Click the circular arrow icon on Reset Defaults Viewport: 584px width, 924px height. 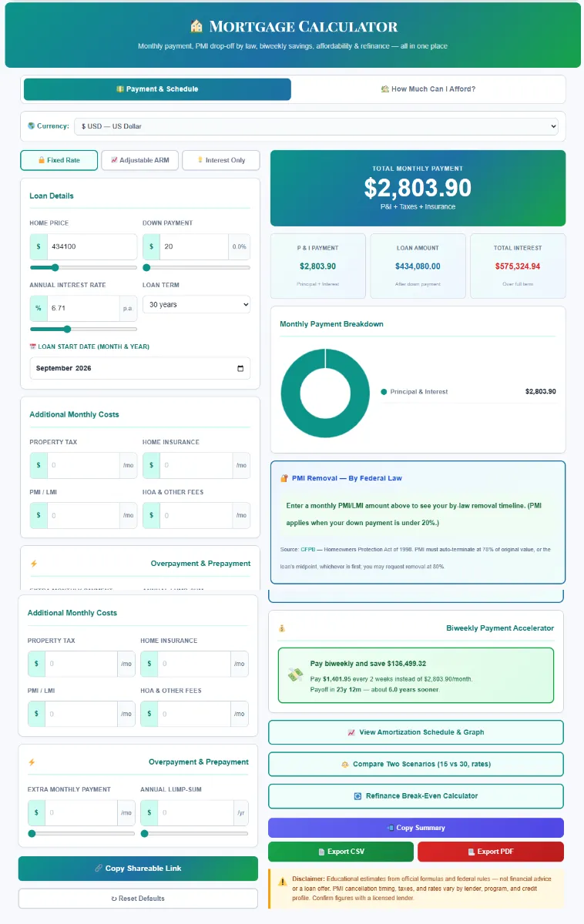pos(115,899)
